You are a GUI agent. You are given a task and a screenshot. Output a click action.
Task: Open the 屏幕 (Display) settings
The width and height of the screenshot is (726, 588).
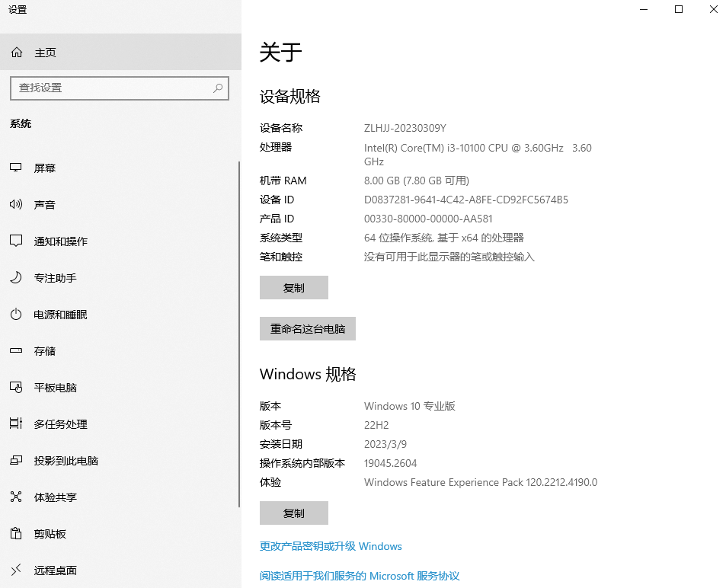click(x=43, y=168)
